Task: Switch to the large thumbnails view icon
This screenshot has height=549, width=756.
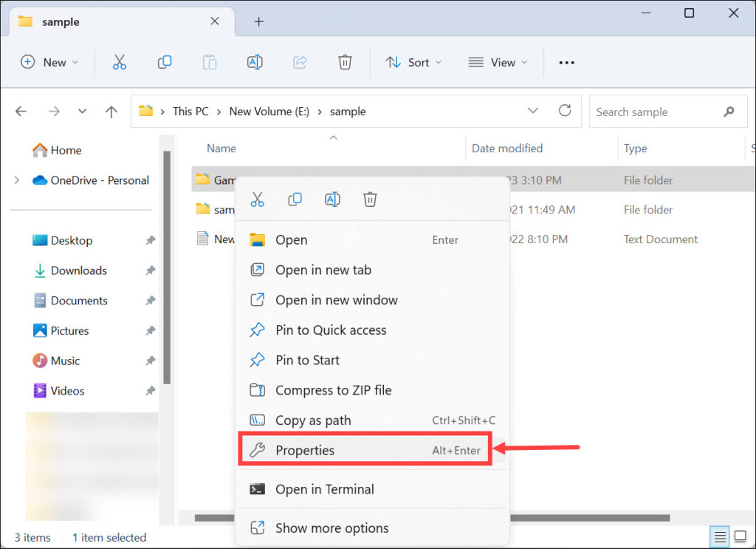Action: point(740,536)
